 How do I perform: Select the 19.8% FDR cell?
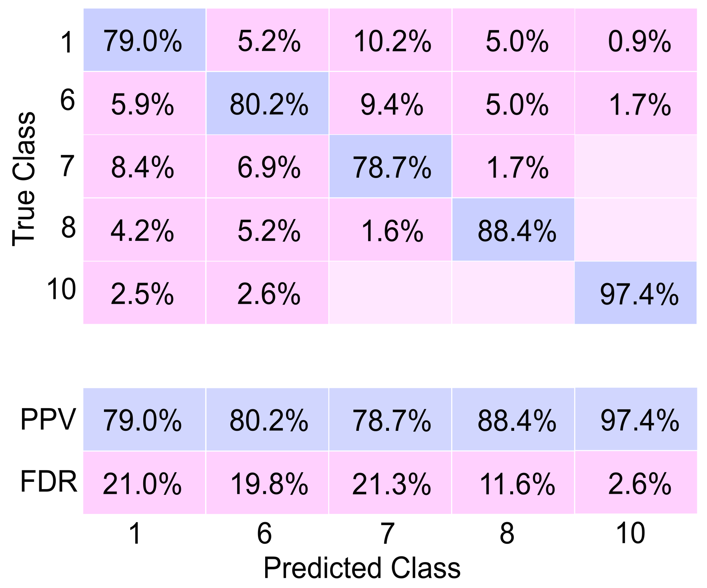coord(267,483)
